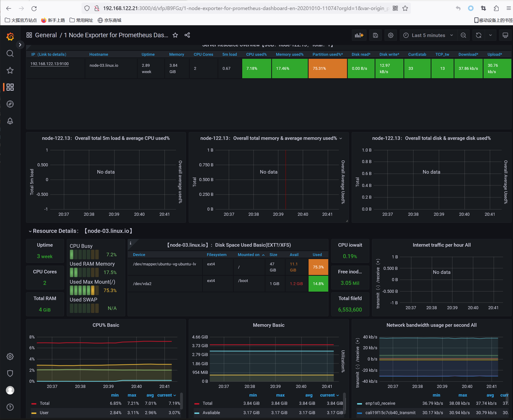Mark dashboard as favorite star

coord(175,35)
